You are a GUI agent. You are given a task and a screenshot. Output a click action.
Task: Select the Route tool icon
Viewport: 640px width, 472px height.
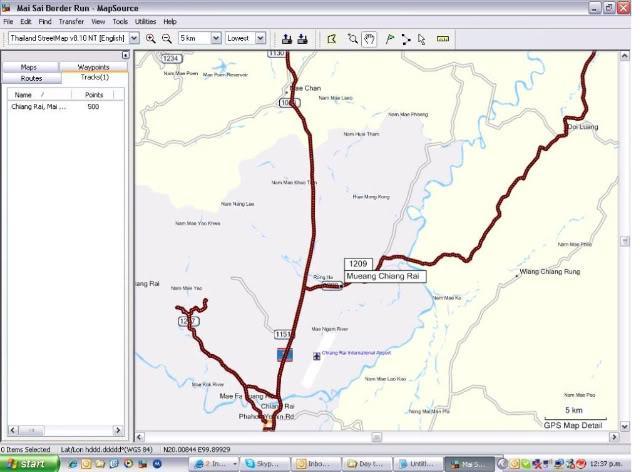(x=406, y=39)
